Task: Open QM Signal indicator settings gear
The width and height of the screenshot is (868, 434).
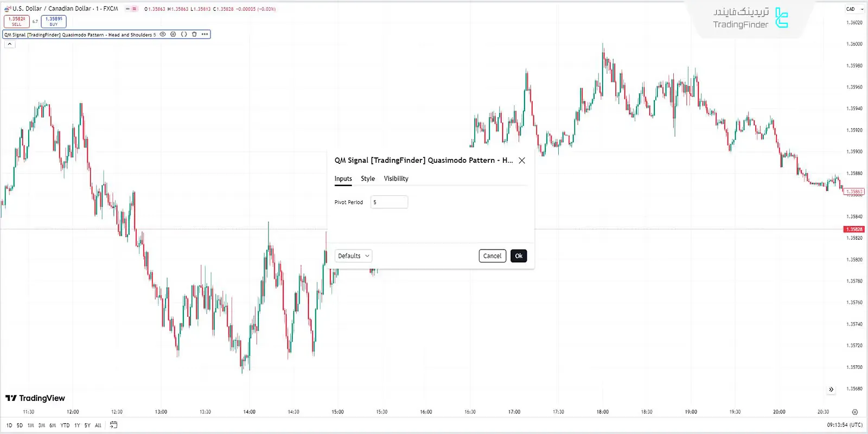Action: tap(173, 34)
